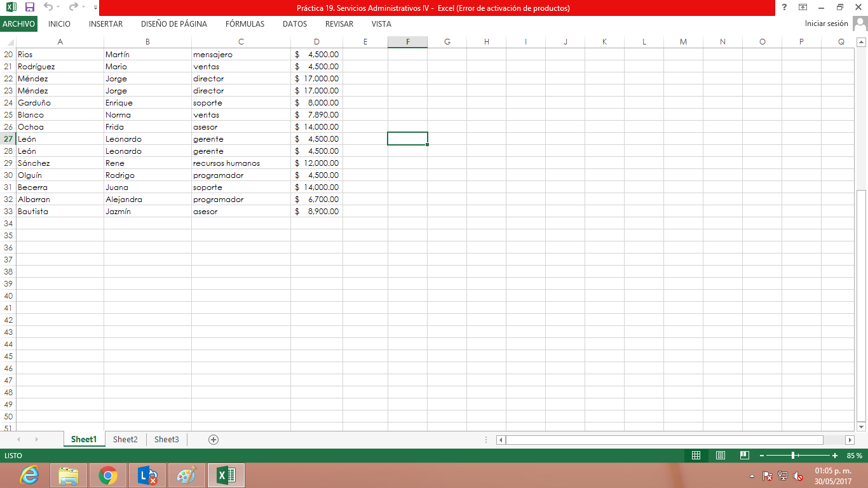Switch to the INSERTAR ribbon tab

pos(106,24)
